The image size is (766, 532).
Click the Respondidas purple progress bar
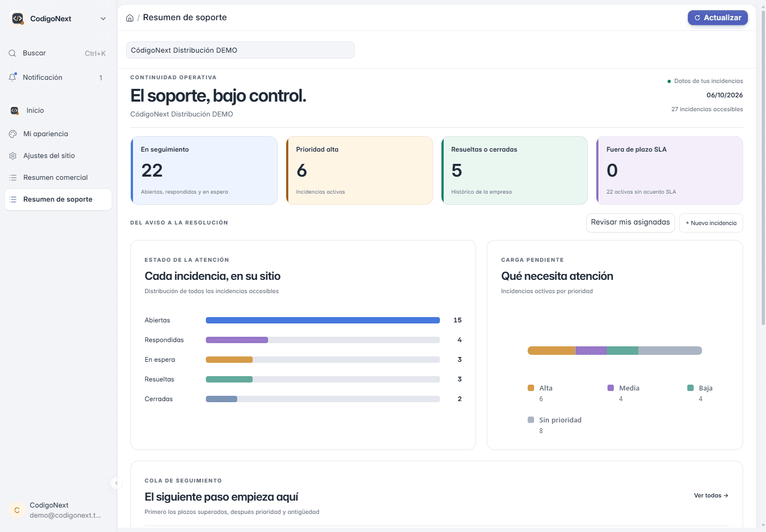pyautogui.click(x=237, y=340)
